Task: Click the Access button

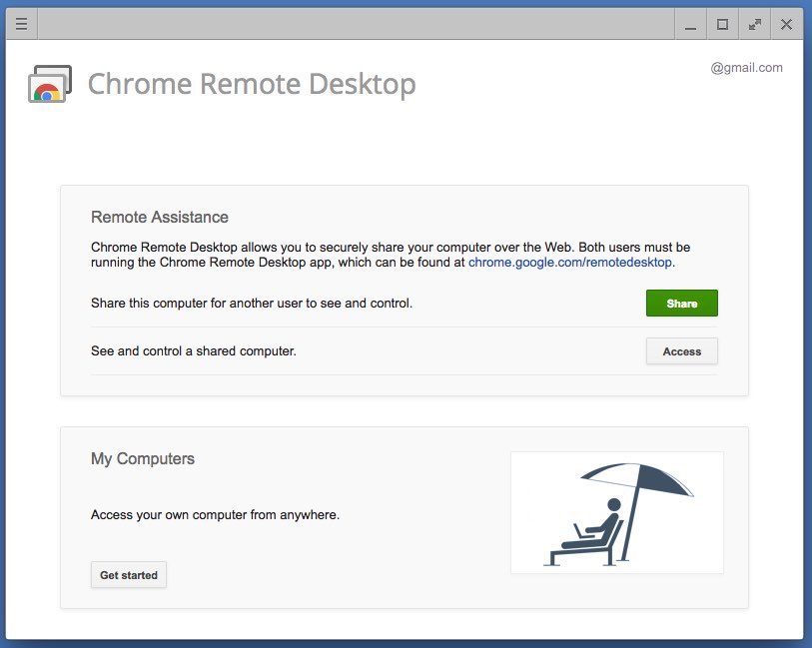Action: pos(681,351)
